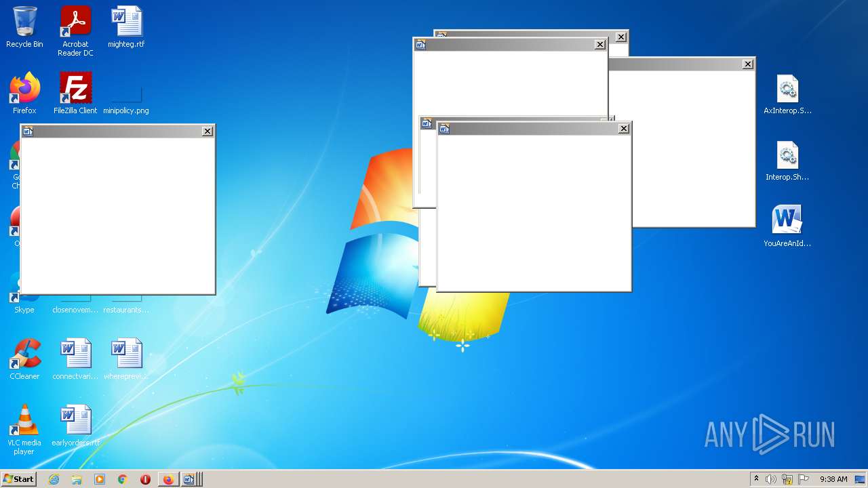Select Interop.Sh... file on desktop
868x488 pixels.
(x=787, y=161)
